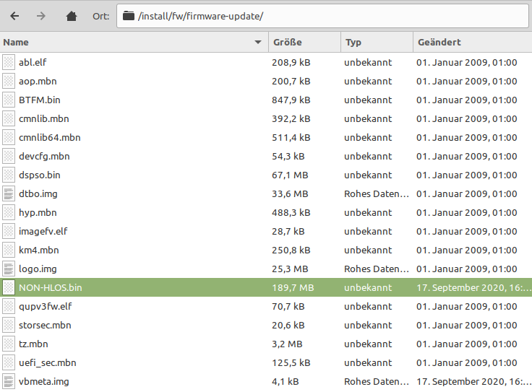The image size is (532, 392).
Task: Click the size value 125,5 kB
Action: click(291, 363)
